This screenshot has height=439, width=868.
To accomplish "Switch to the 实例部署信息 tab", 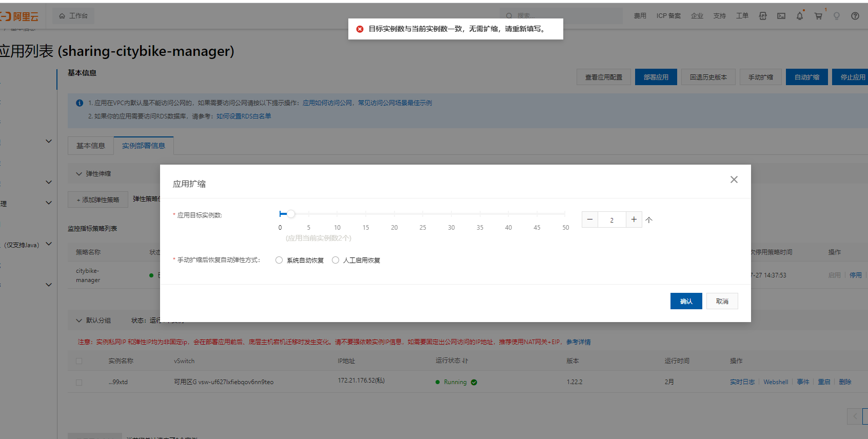I will [x=144, y=146].
